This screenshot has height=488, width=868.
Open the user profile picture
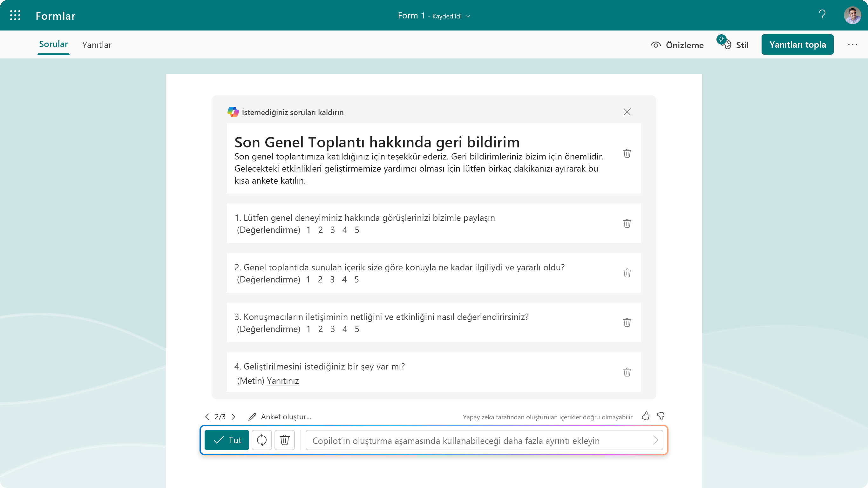point(852,16)
